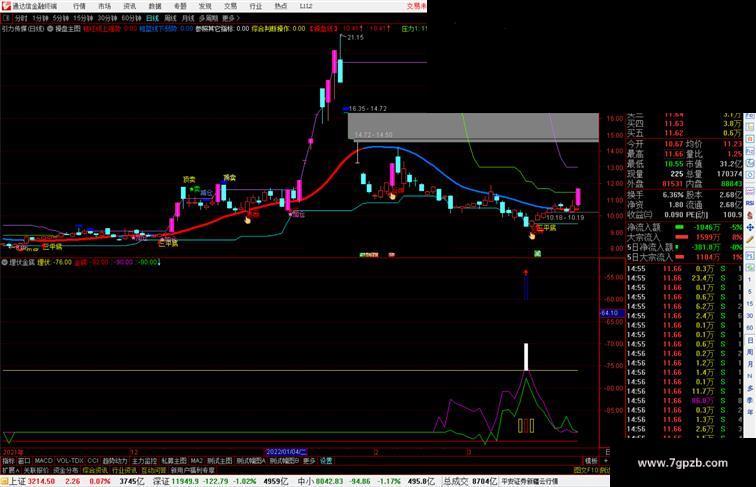Image resolution: width=756 pixels, height=487 pixels.
Task: Select the VOL-TDX indicator tab
Action: click(x=70, y=461)
